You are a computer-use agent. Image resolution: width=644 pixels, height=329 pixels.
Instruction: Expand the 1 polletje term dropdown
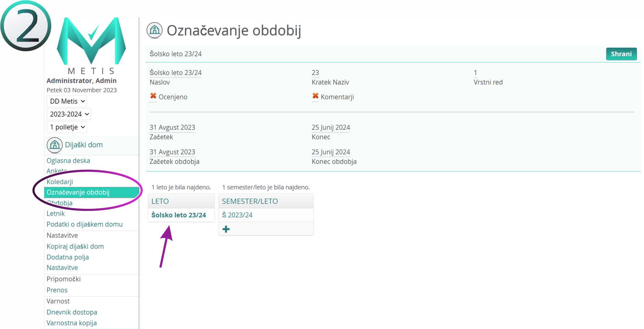67,127
